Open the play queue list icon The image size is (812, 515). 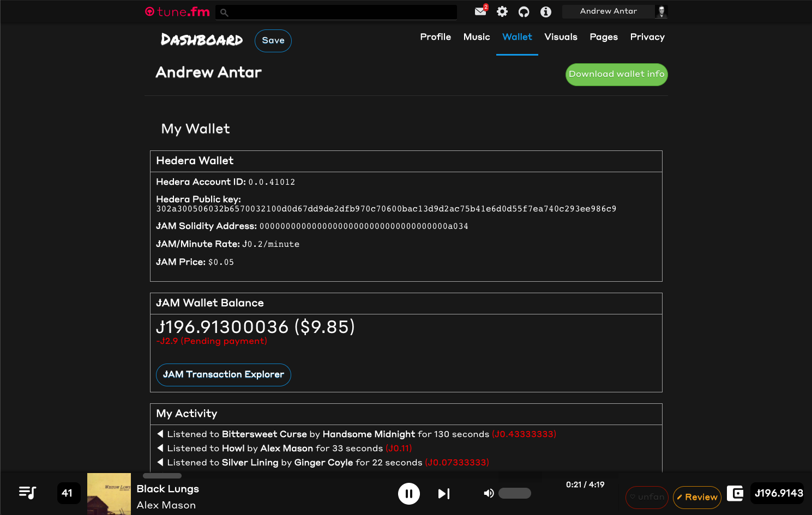27,493
